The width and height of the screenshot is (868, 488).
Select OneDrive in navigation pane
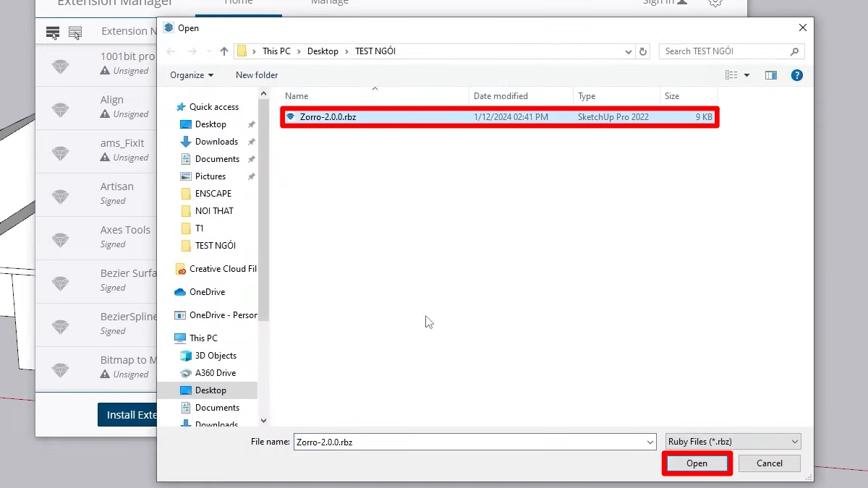coord(207,292)
